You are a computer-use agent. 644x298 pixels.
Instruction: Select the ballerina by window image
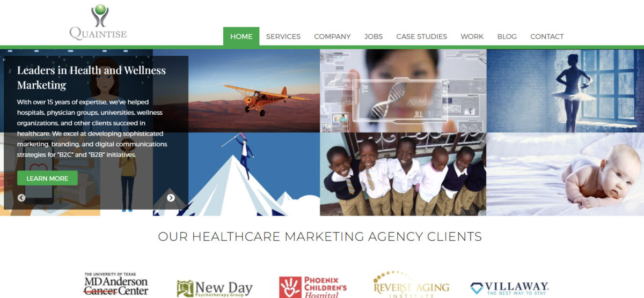pos(565,91)
